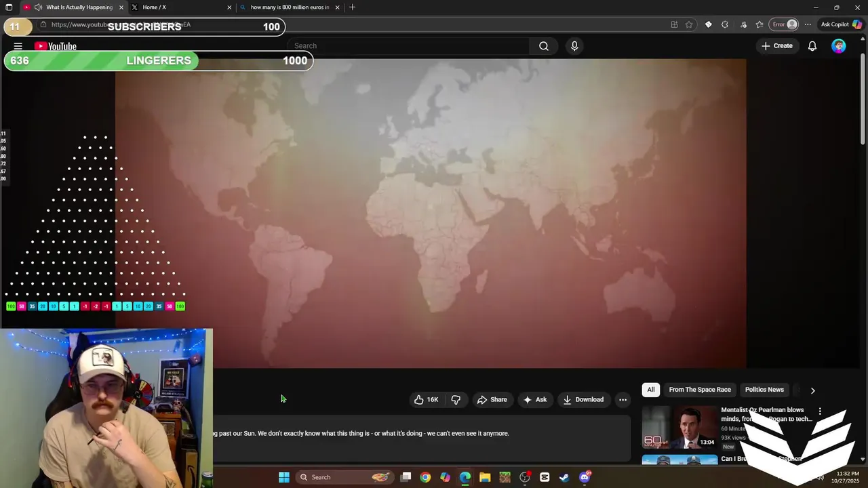Go to YouTube home via logo
This screenshot has width=868, height=488.
(56, 46)
